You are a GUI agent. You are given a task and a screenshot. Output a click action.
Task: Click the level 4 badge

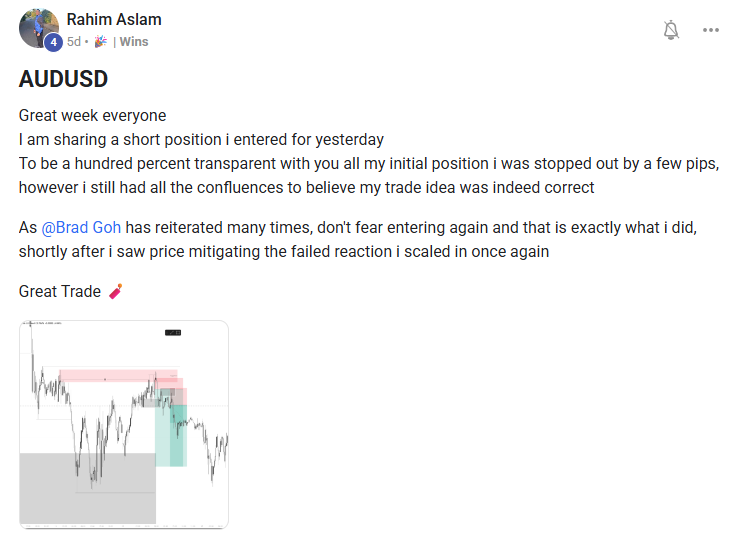pyautogui.click(x=53, y=42)
